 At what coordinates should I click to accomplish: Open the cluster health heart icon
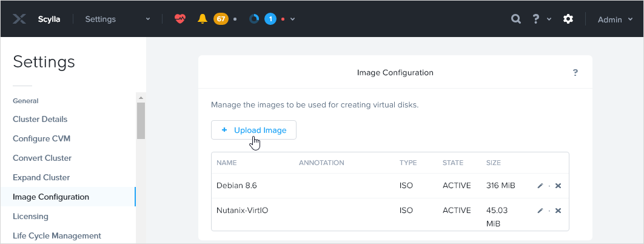tap(180, 19)
